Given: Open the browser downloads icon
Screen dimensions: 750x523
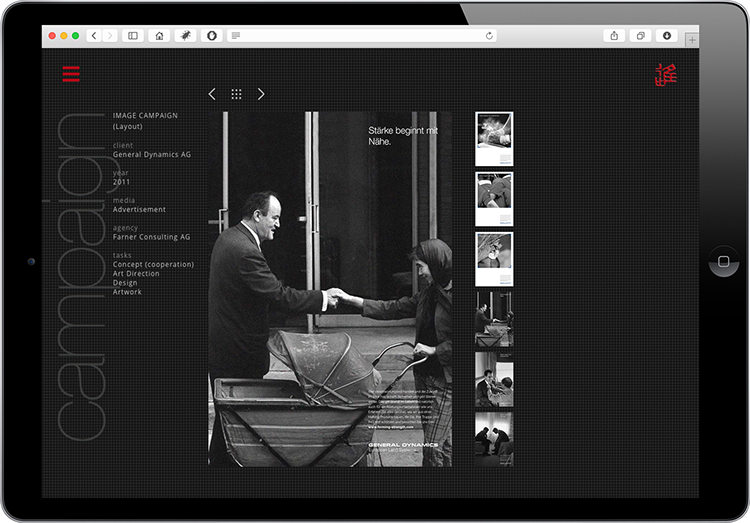Looking at the screenshot, I should 667,36.
